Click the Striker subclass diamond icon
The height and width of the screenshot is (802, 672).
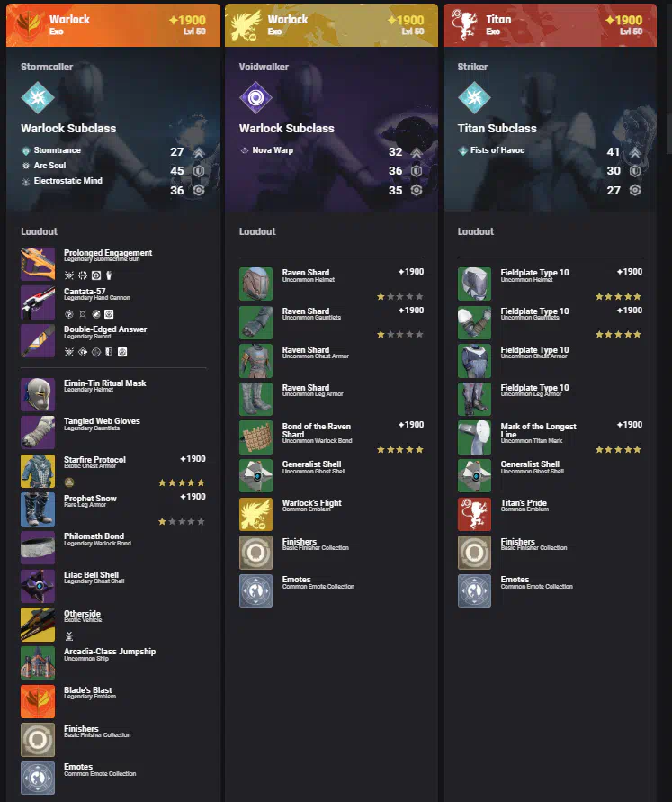(x=474, y=97)
